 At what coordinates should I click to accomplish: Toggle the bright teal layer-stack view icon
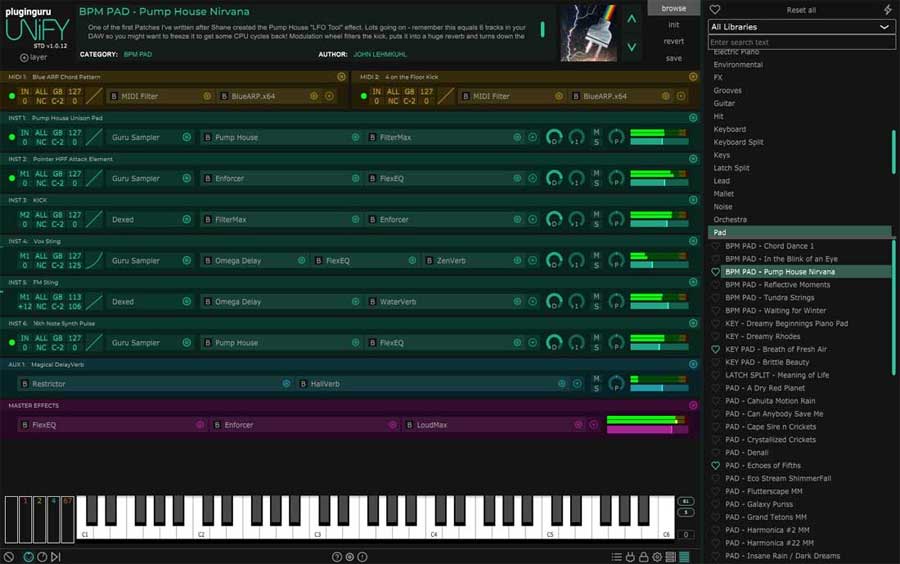pos(684,557)
